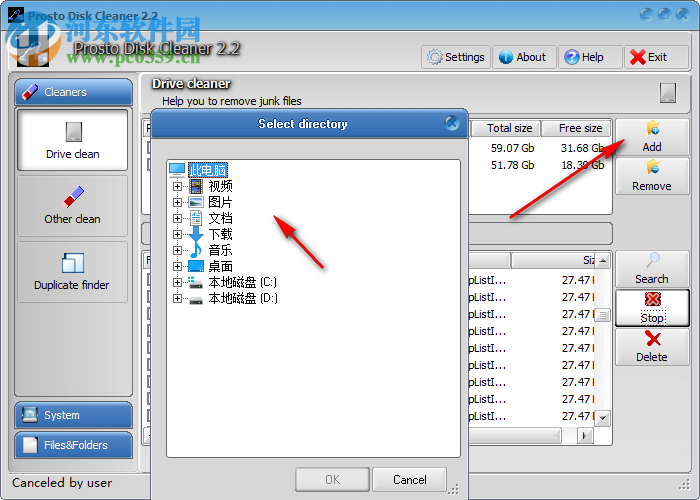Delete the found files

pos(652,347)
